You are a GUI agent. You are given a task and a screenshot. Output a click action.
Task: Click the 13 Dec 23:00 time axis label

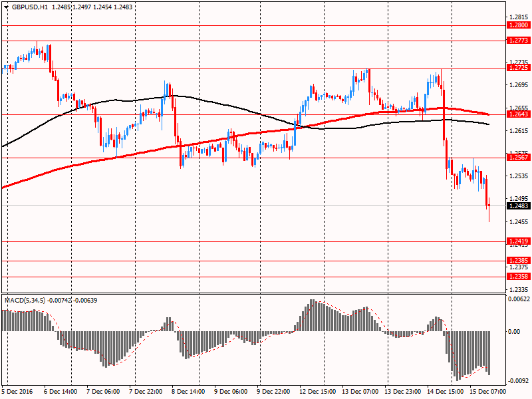(403, 392)
